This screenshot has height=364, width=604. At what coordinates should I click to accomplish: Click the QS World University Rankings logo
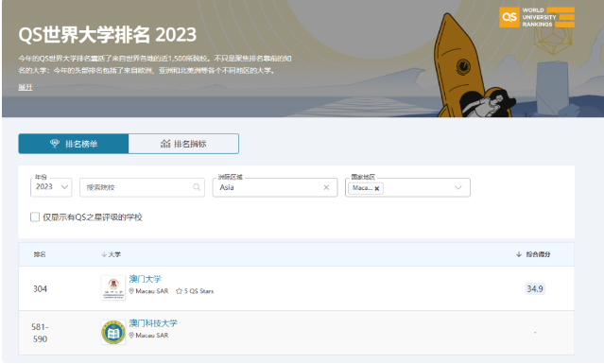[x=537, y=17]
